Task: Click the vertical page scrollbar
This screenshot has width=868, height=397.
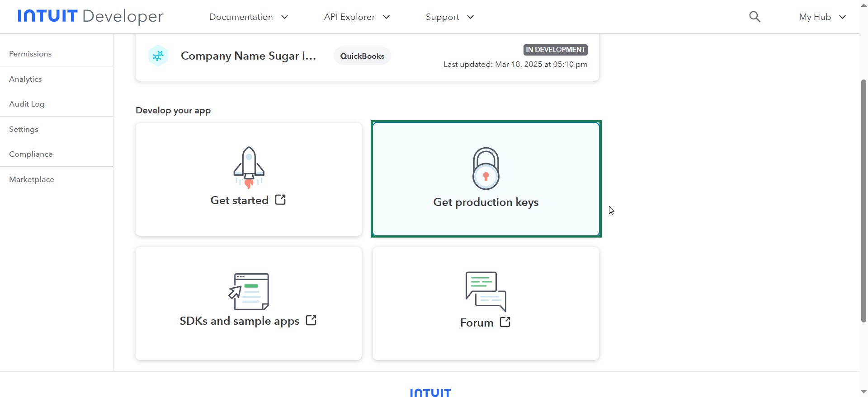Action: pyautogui.click(x=863, y=201)
